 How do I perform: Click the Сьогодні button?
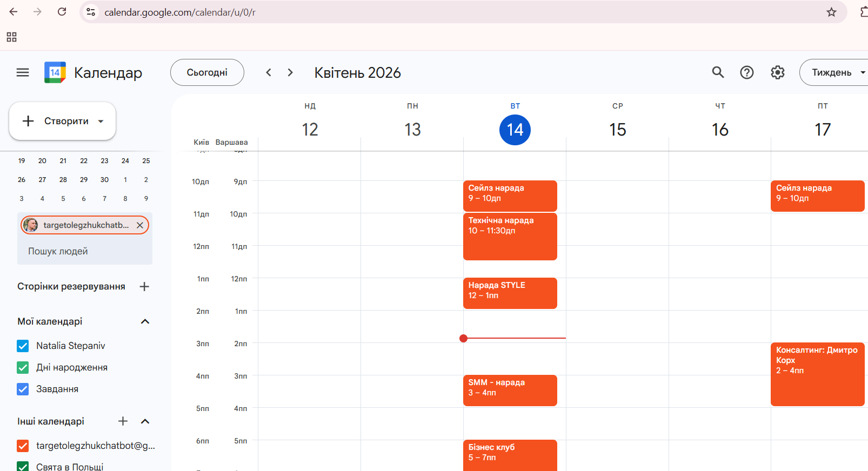(207, 72)
